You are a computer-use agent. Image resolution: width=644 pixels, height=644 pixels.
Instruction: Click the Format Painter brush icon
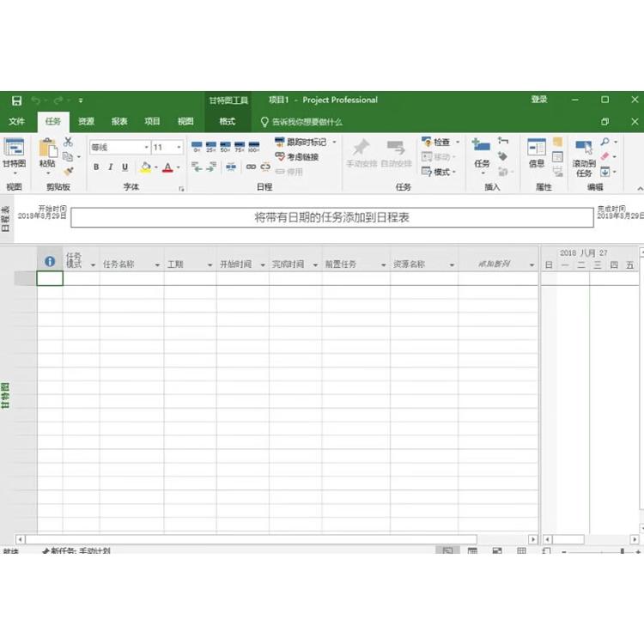click(x=68, y=171)
